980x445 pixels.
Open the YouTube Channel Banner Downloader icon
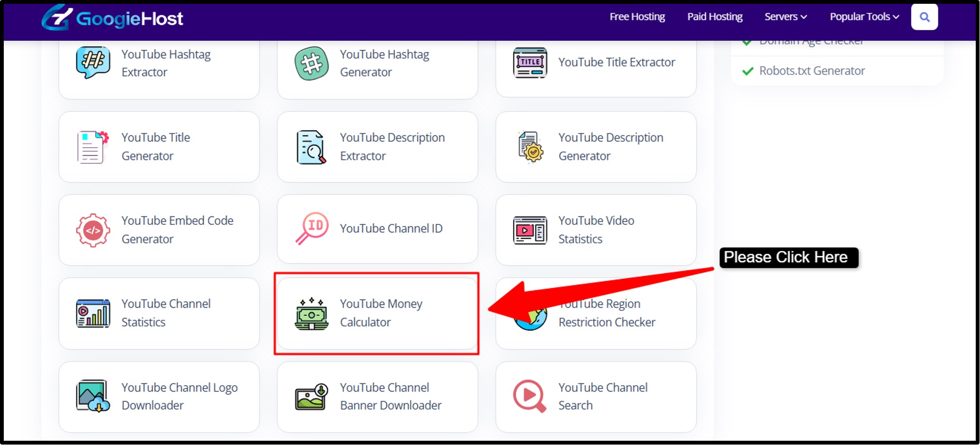[311, 397]
